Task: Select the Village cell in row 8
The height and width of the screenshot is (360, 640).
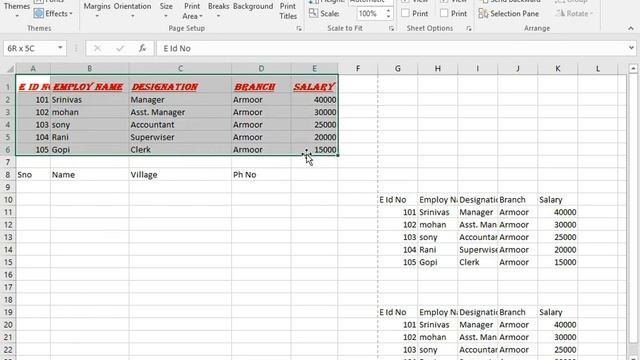Action: tap(180, 175)
